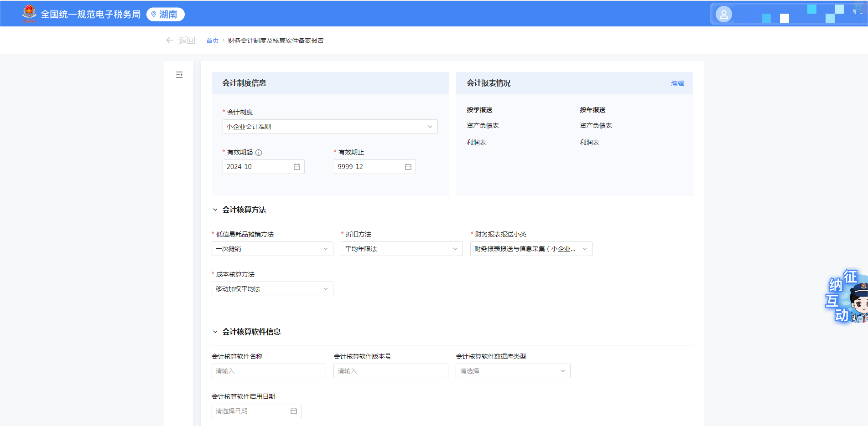Open the 成本核算方法 dropdown

tap(272, 289)
